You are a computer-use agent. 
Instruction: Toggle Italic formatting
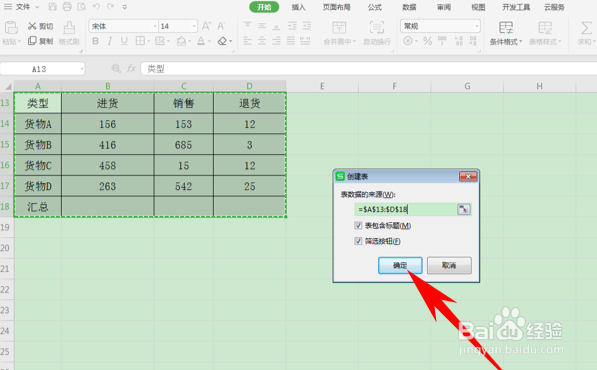[x=110, y=41]
